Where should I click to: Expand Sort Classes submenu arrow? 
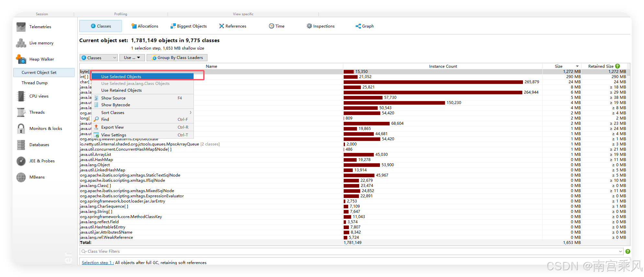point(191,112)
